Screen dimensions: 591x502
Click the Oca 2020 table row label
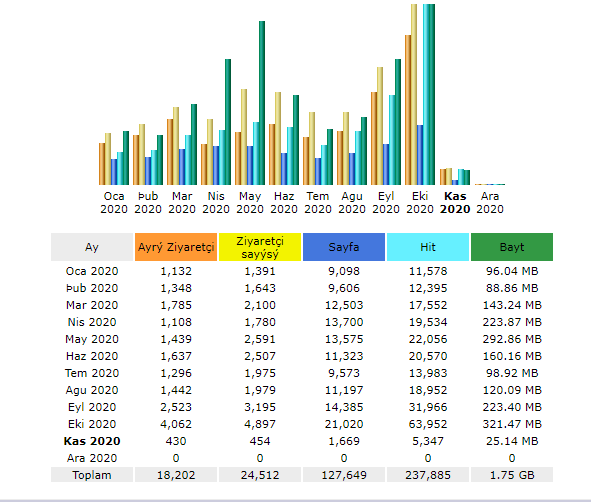pos(92,271)
